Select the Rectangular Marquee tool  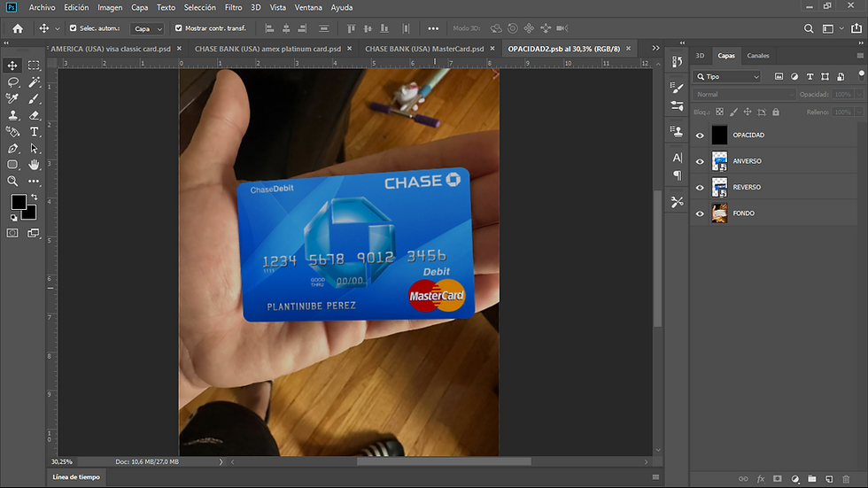click(x=34, y=66)
